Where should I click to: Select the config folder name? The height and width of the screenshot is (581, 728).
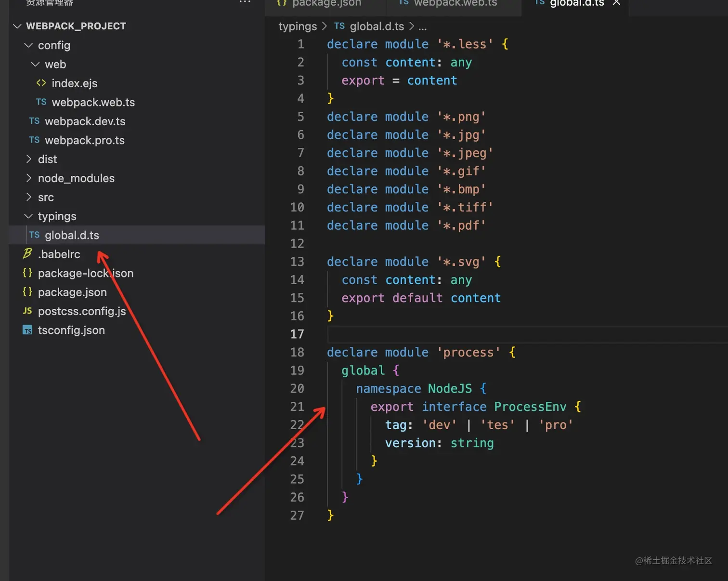[54, 45]
